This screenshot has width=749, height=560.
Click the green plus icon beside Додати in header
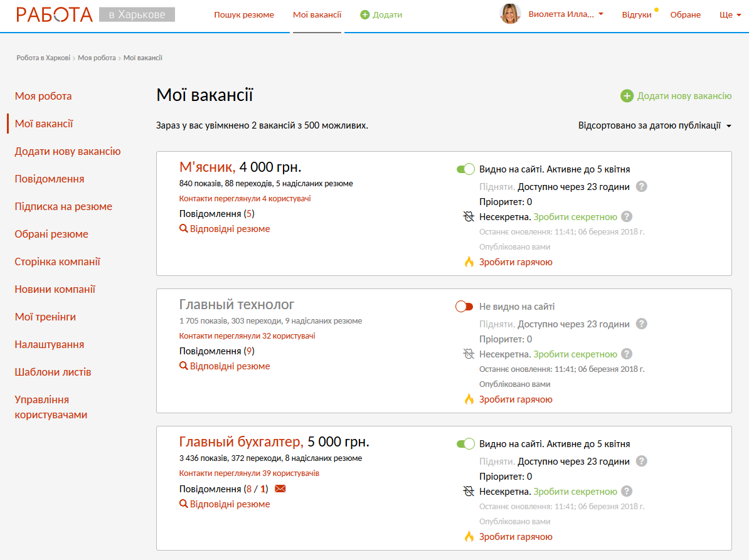[x=365, y=14]
